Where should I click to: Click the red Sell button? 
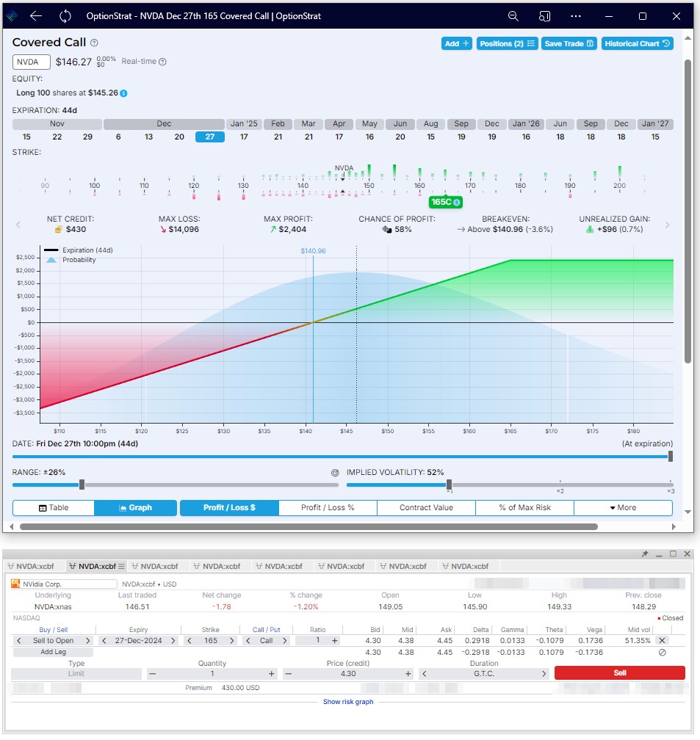[x=620, y=673]
